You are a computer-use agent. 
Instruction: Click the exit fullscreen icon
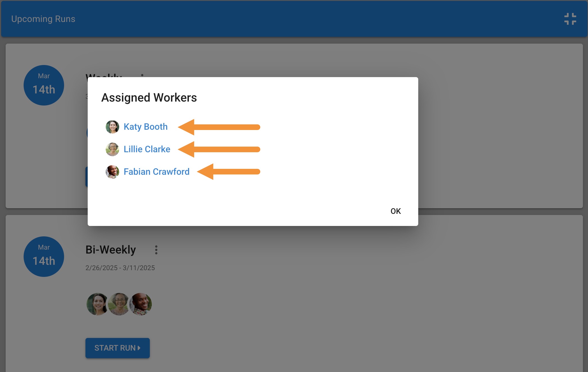[x=570, y=19]
